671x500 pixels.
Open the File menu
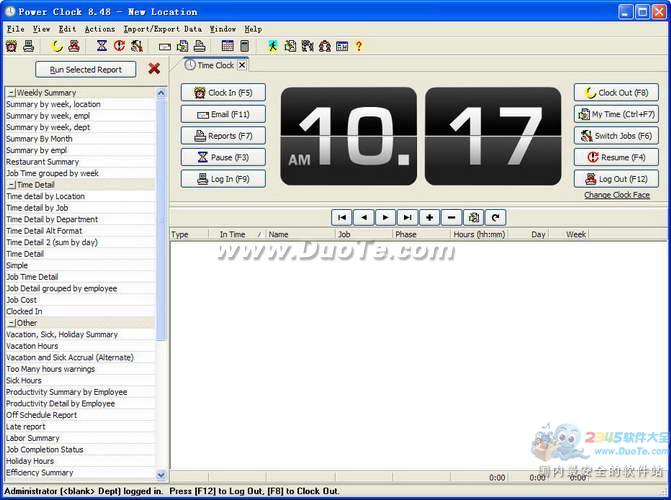(x=15, y=29)
